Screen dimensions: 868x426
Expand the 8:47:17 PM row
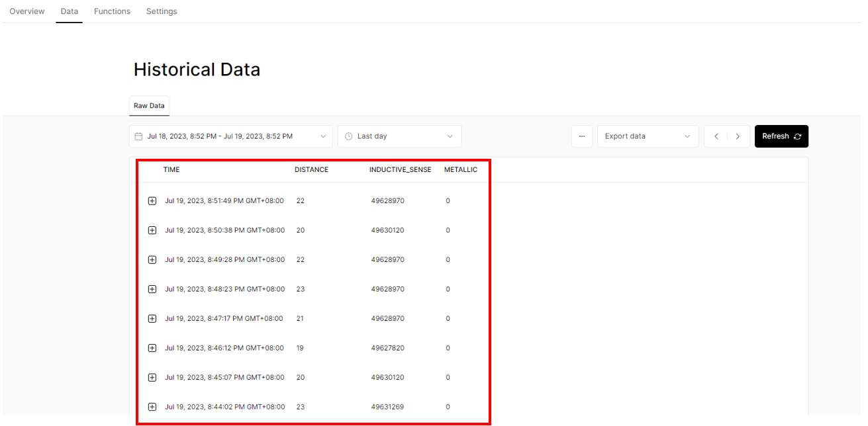click(152, 319)
